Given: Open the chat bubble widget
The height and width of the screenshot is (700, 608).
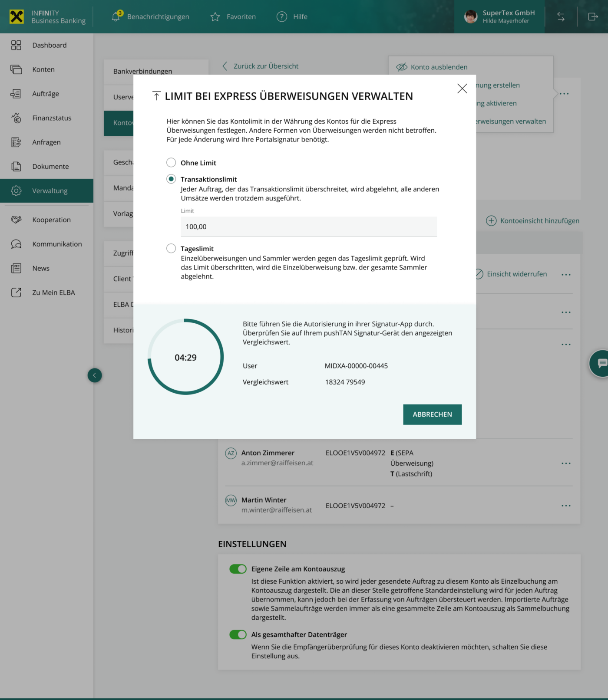Looking at the screenshot, I should pyautogui.click(x=601, y=363).
